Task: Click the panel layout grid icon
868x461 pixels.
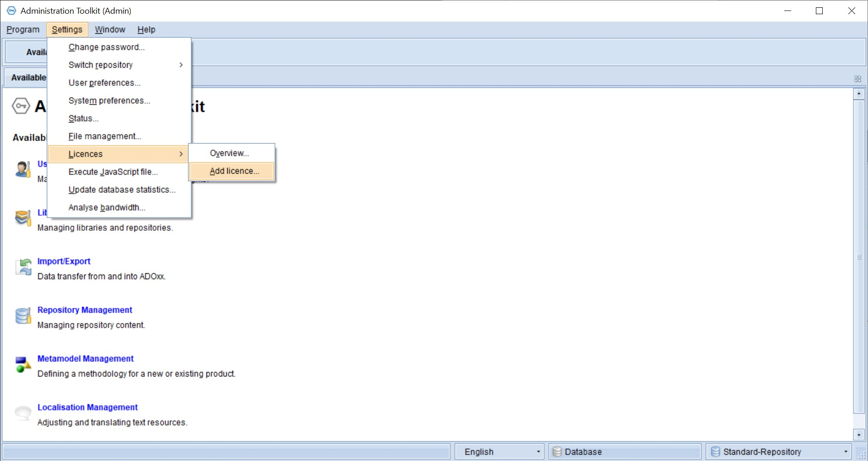Action: pyautogui.click(x=857, y=79)
